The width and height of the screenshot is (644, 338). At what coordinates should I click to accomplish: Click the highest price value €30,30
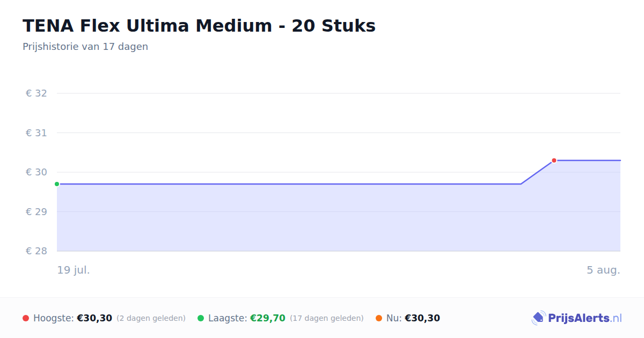(x=94, y=318)
